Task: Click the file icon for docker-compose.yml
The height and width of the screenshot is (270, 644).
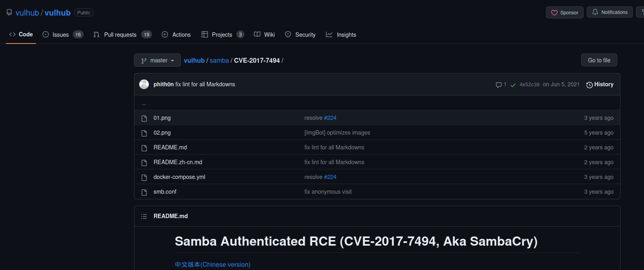Action: (x=144, y=177)
